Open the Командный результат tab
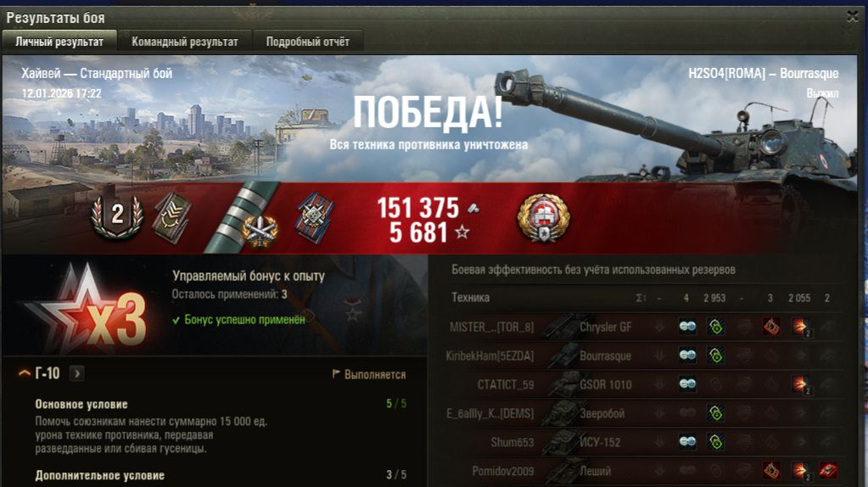The image size is (868, 487). (184, 42)
